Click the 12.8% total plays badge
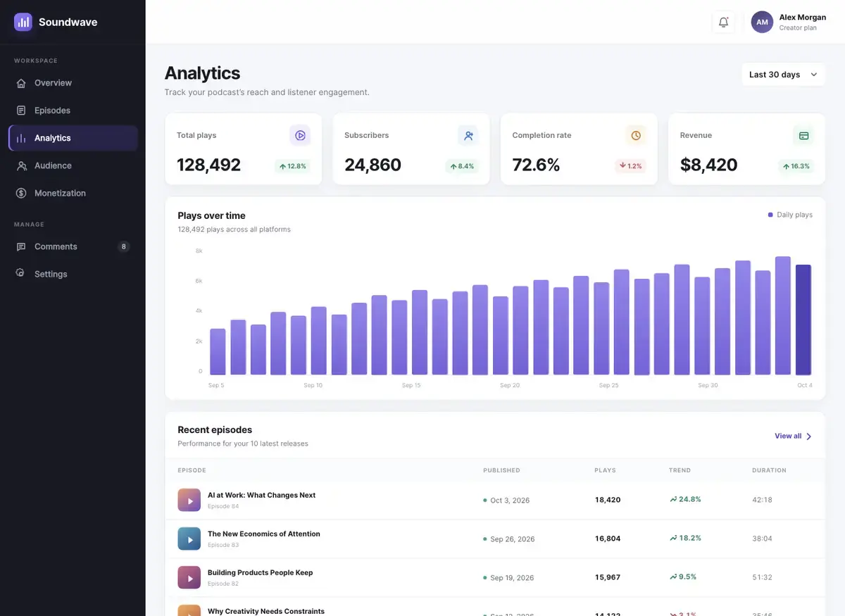Image resolution: width=845 pixels, height=616 pixels. pyautogui.click(x=293, y=167)
